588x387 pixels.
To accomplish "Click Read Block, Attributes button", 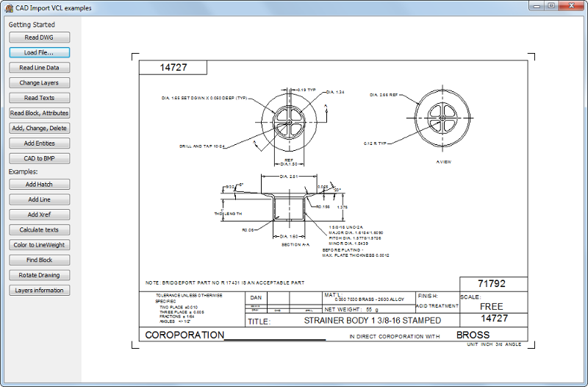I will pos(40,113).
